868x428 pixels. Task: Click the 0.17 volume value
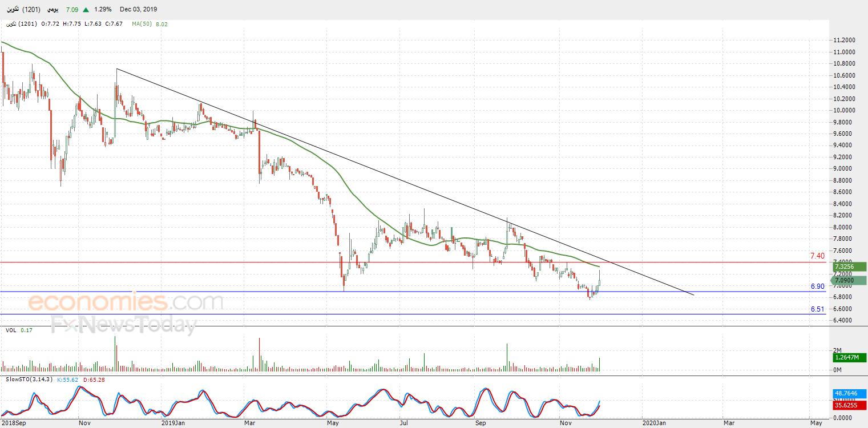(26, 330)
